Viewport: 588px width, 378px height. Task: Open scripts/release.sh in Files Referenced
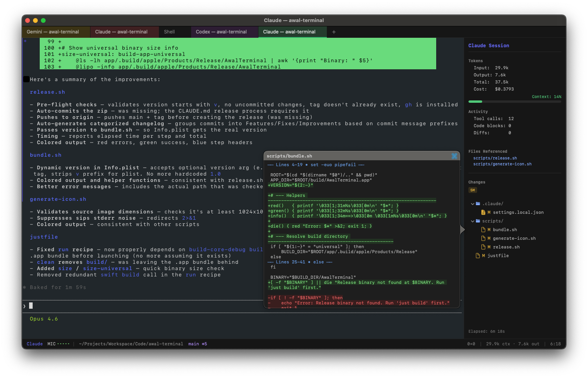pyautogui.click(x=495, y=158)
